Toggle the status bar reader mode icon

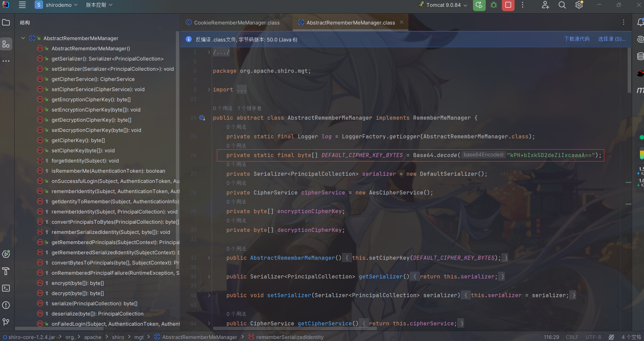[611, 337]
